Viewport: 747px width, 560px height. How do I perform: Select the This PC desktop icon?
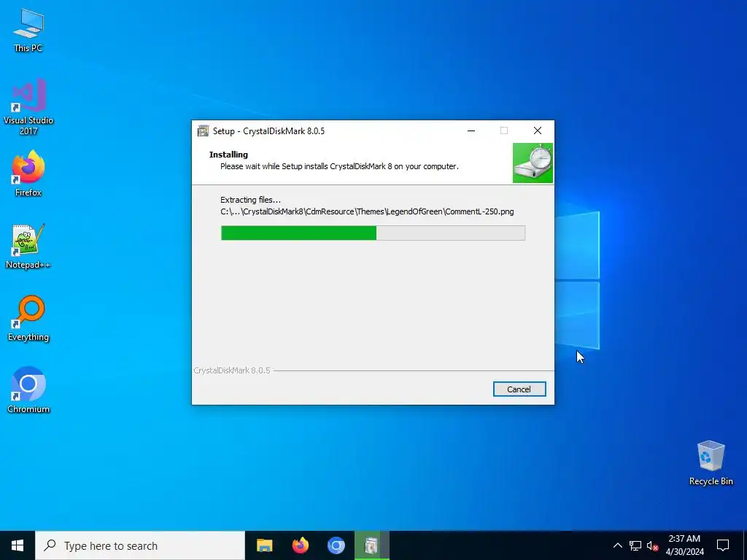coord(28,31)
